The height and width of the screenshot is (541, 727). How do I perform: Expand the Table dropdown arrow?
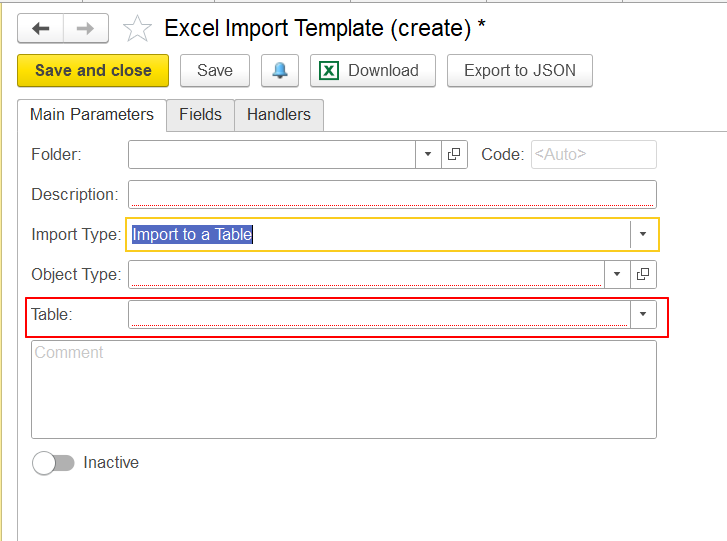(643, 314)
